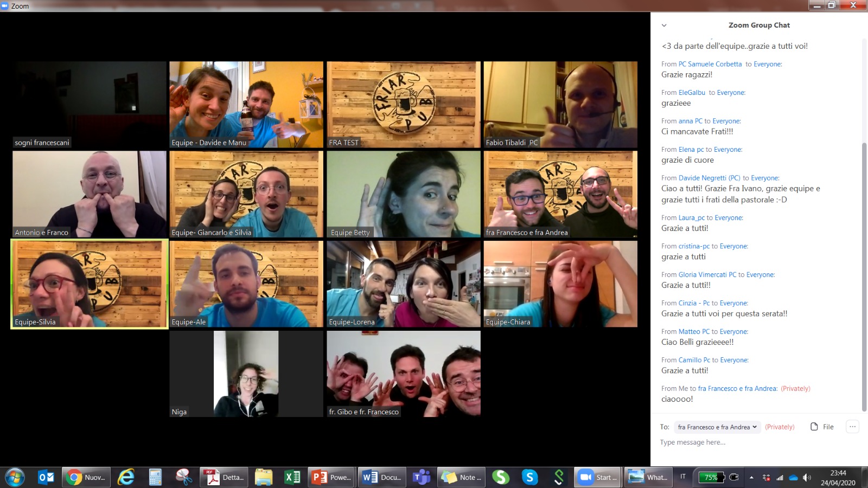Switch to the Adobe PDF 'Detta...' window
Viewport: 868px width, 488px height.
[224, 477]
